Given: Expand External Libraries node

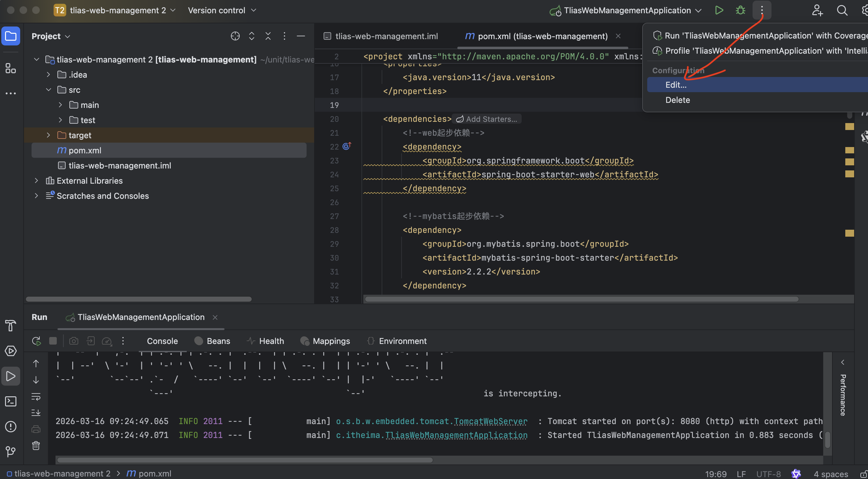Looking at the screenshot, I should tap(36, 181).
